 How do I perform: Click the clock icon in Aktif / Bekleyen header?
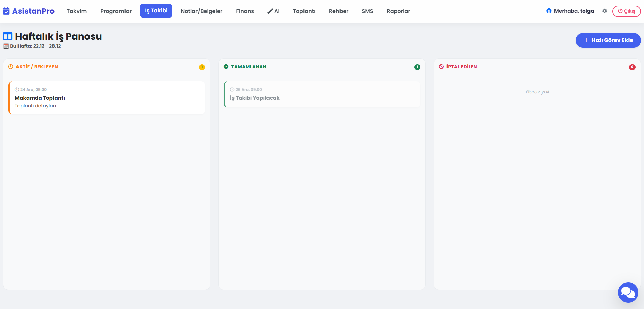[11, 67]
